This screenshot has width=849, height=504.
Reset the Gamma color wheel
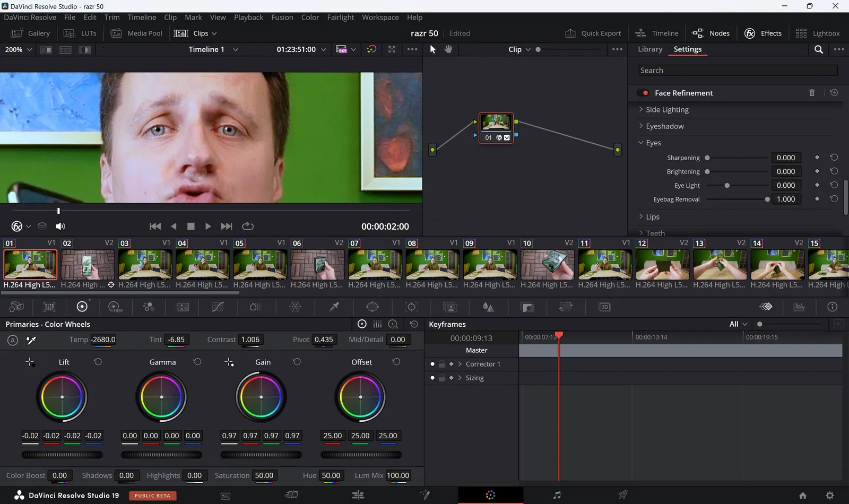[197, 362]
